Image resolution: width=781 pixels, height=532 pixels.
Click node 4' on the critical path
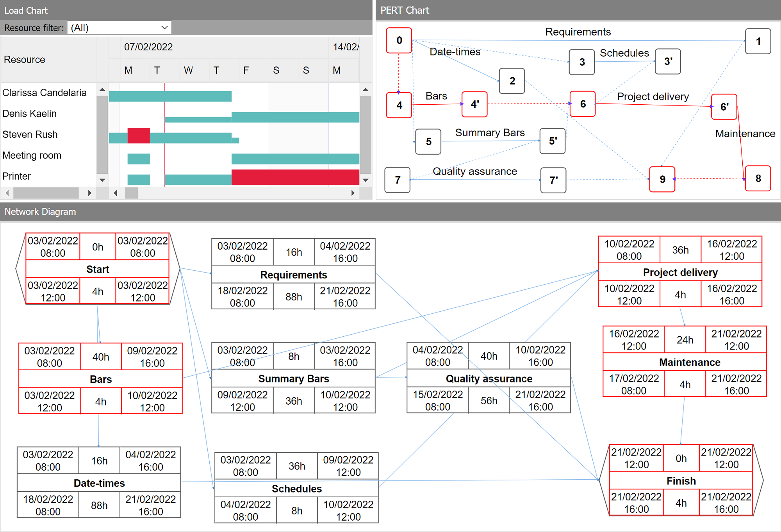coord(474,105)
